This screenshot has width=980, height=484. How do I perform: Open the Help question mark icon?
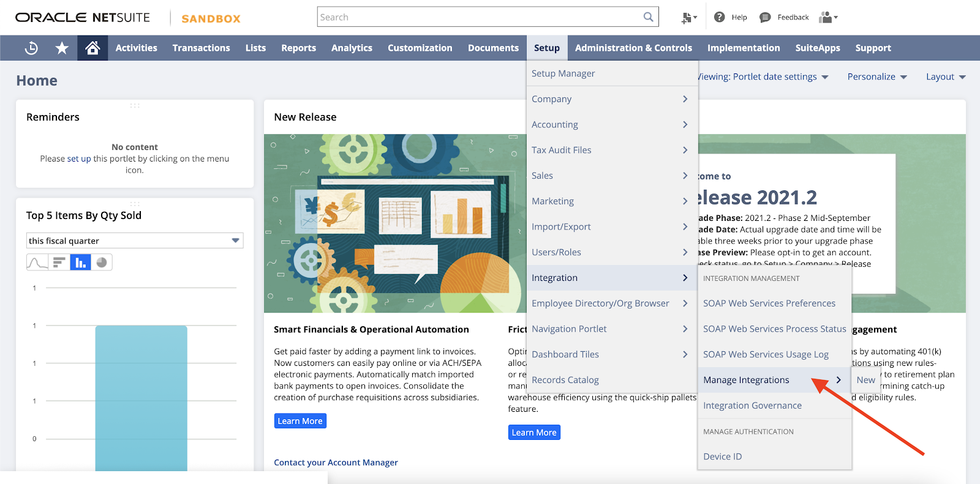coord(720,17)
